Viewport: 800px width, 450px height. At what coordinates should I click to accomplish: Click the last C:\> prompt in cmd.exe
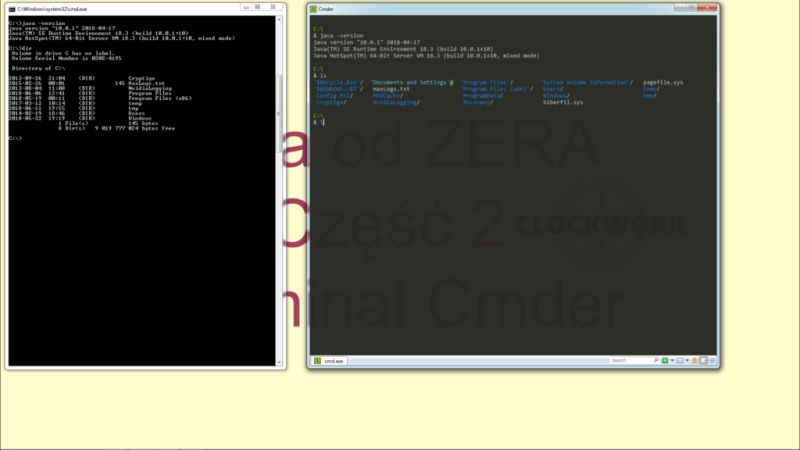(x=15, y=138)
